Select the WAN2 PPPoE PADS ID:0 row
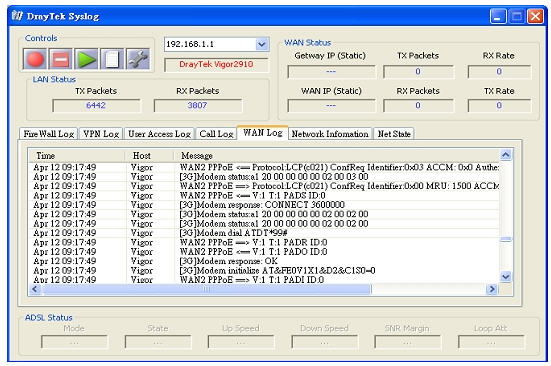The width and height of the screenshot is (551, 366). [x=264, y=196]
